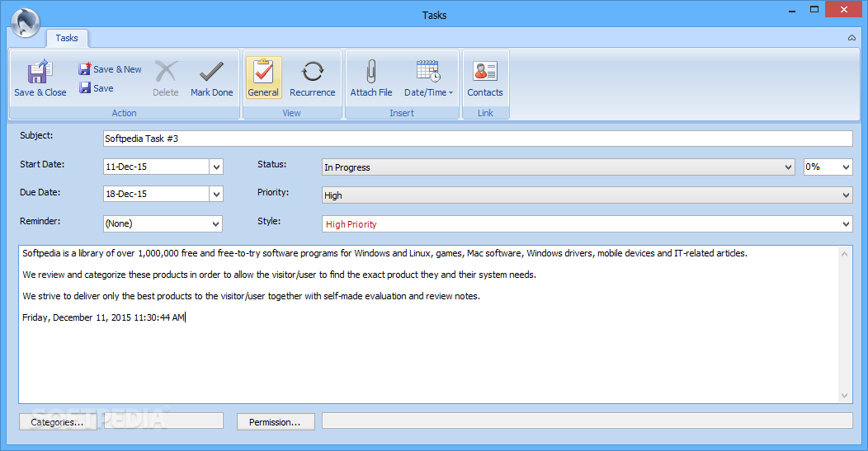Viewport: 868px width, 451px height.
Task: Mark the task as done
Action: (x=211, y=78)
